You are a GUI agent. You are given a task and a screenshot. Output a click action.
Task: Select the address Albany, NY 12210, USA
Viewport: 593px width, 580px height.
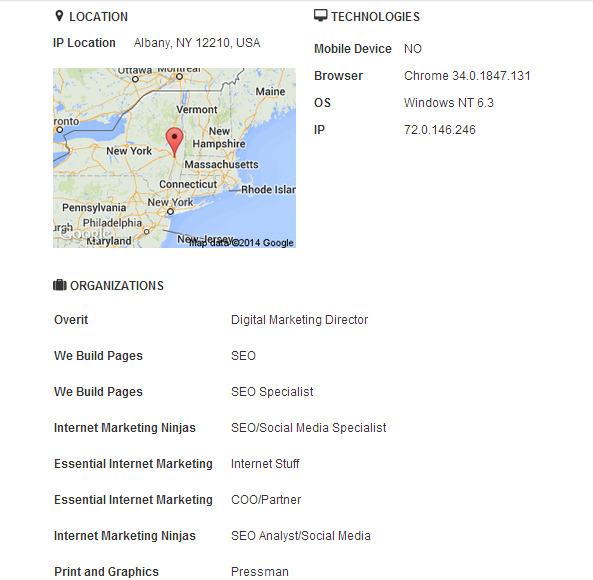pyautogui.click(x=197, y=43)
